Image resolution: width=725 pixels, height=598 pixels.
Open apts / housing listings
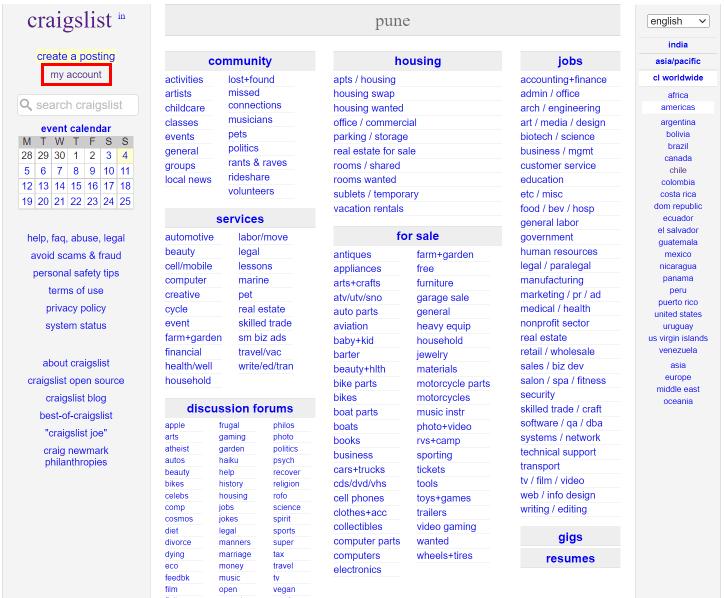click(x=364, y=80)
